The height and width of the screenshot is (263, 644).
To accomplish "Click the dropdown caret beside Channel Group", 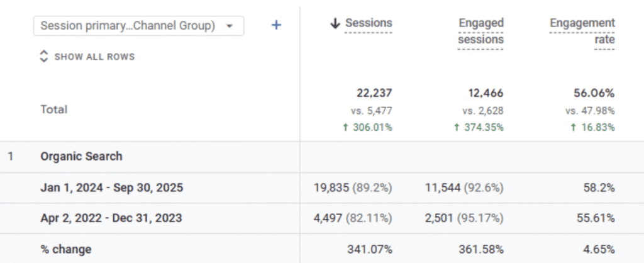I will pos(230,26).
